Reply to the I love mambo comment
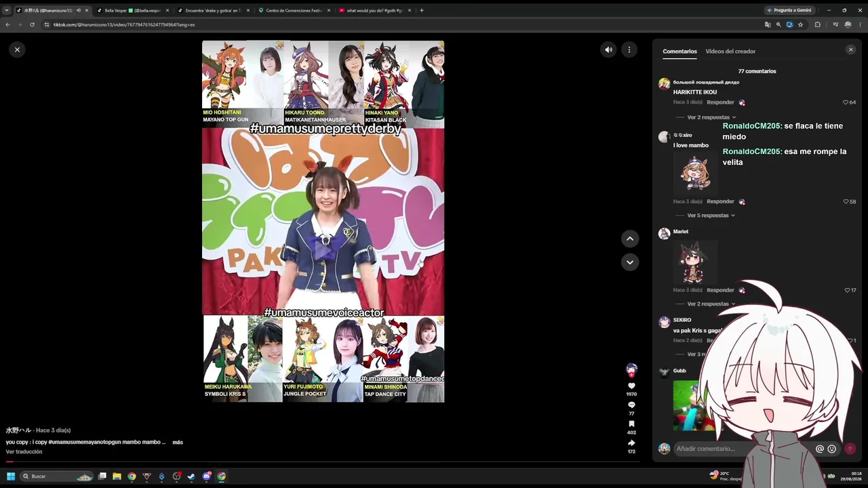 tap(720, 201)
